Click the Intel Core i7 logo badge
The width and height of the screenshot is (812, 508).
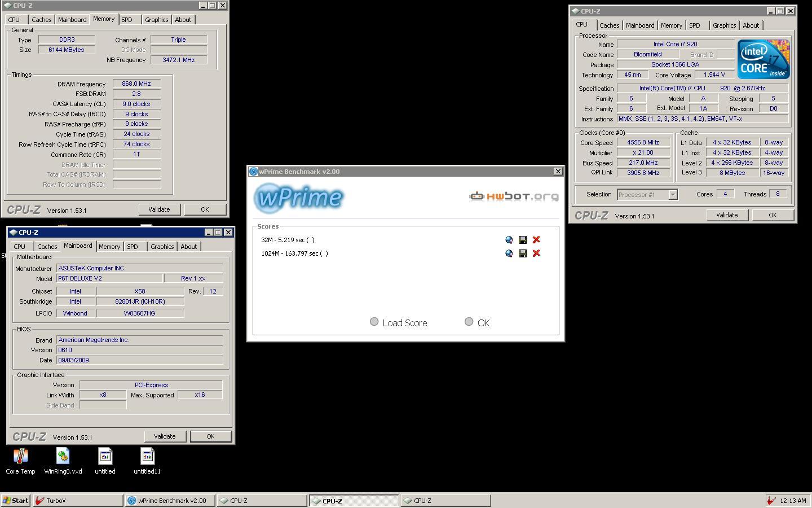(x=764, y=59)
